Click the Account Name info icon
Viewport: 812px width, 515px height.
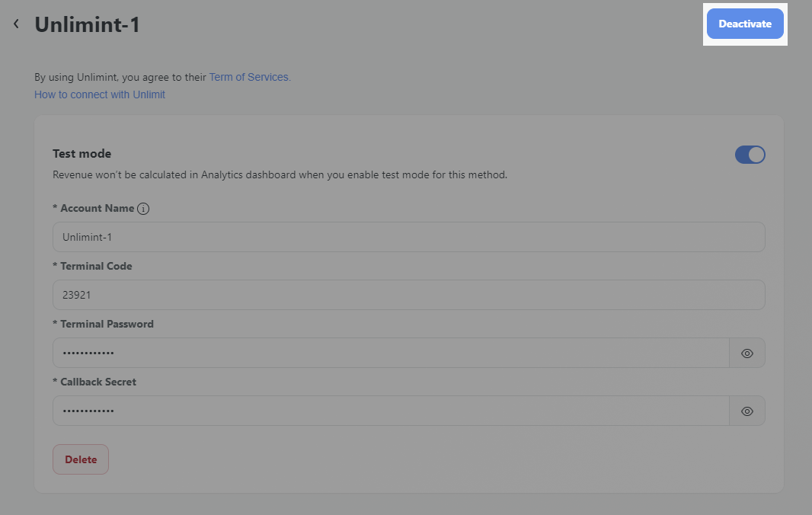143,209
